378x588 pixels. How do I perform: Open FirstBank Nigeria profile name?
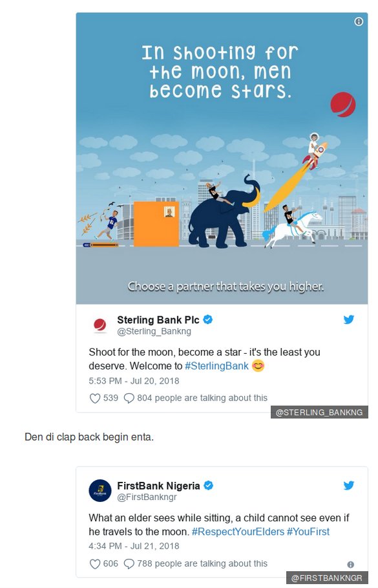point(158,486)
